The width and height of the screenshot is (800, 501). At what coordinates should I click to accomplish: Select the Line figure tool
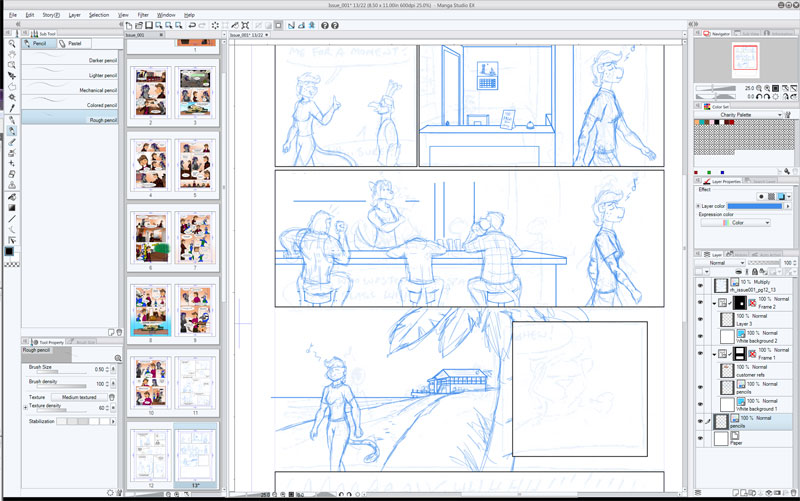pyautogui.click(x=12, y=218)
